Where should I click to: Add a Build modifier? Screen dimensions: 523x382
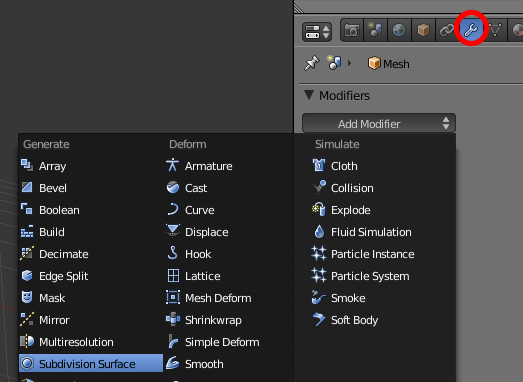tap(91, 232)
